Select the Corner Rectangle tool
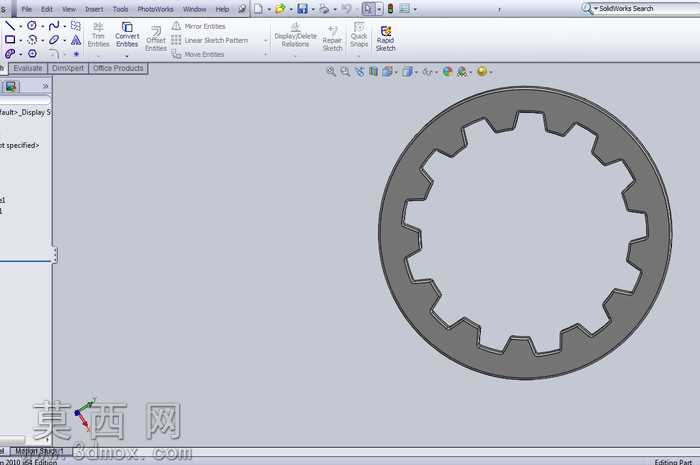700x465 pixels. [x=10, y=40]
